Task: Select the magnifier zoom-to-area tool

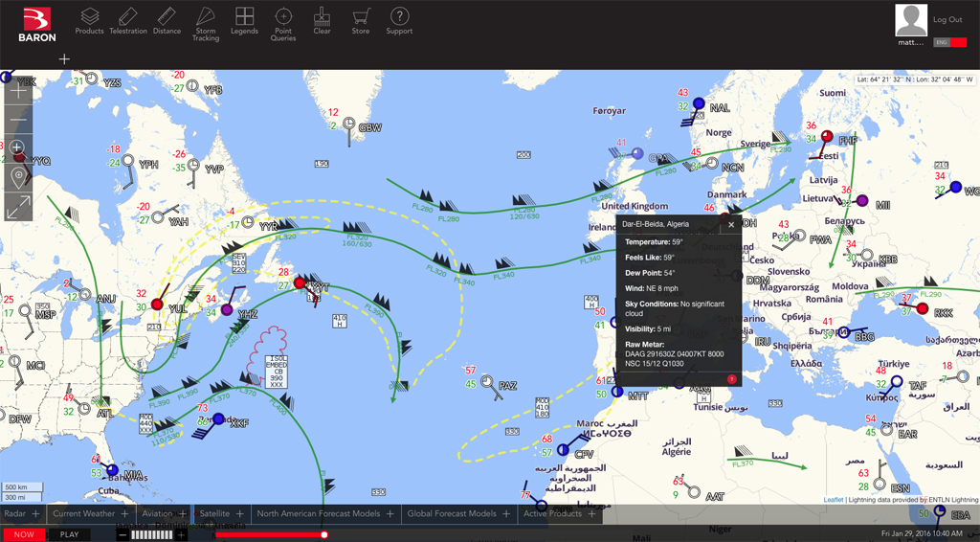Action: coord(17,148)
